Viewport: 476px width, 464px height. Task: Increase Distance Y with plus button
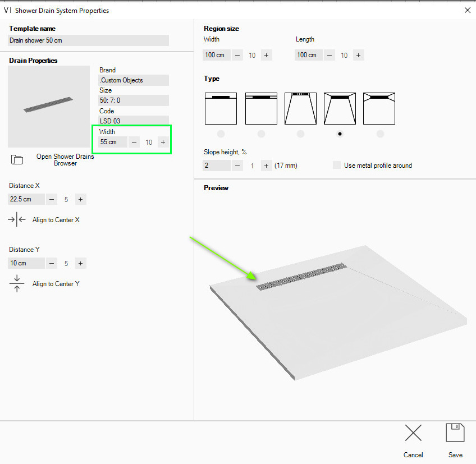coord(80,263)
